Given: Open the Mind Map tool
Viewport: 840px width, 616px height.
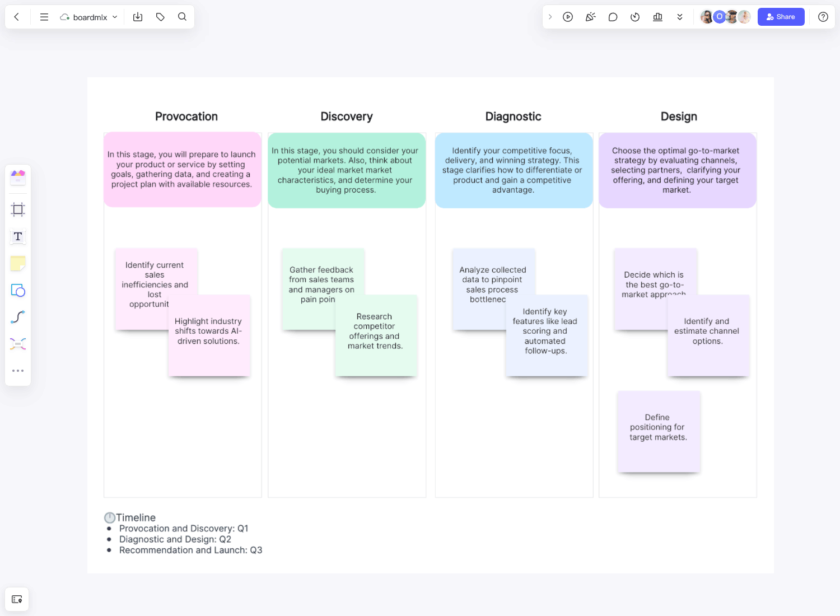Looking at the screenshot, I should coord(17,343).
